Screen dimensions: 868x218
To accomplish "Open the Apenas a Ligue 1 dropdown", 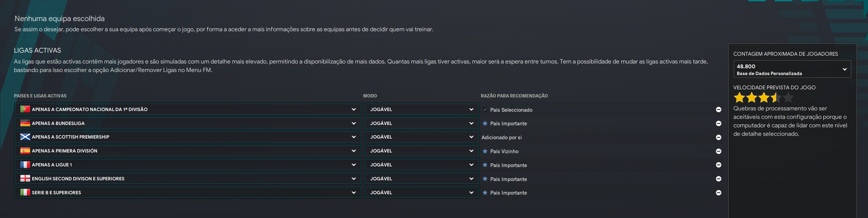I will point(188,165).
